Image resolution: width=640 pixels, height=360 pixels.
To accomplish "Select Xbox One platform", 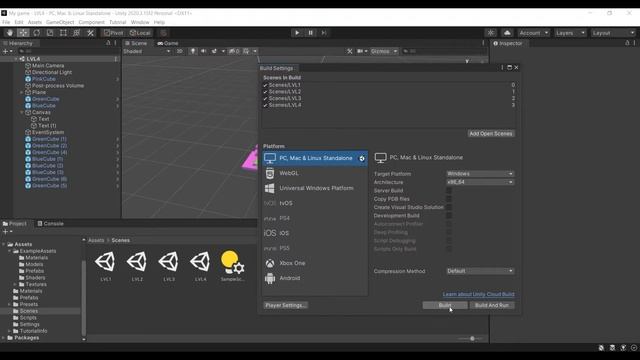I will pyautogui.click(x=315, y=263).
